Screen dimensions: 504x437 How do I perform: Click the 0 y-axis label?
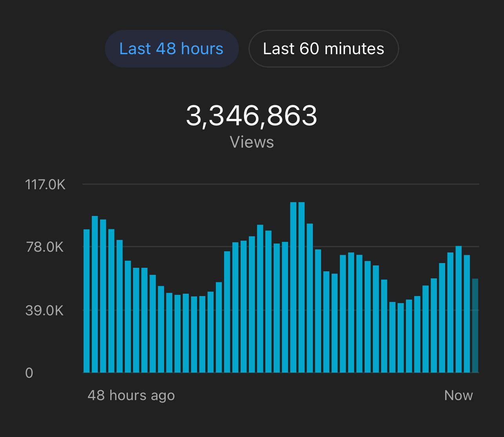click(x=29, y=373)
